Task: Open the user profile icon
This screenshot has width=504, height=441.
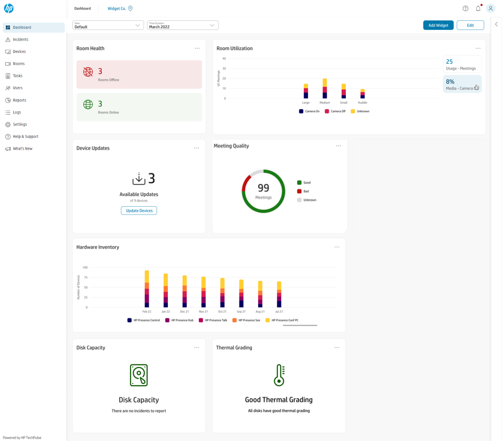Action: click(490, 8)
